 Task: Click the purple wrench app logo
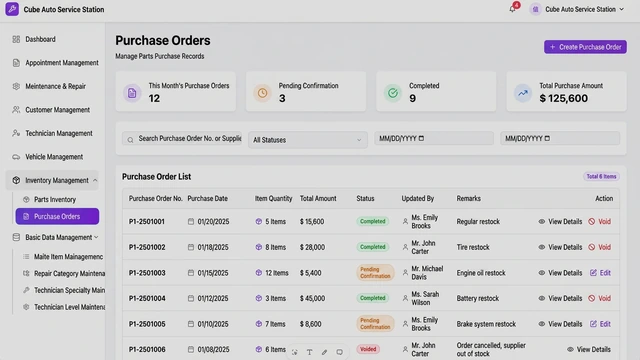[x=12, y=9]
